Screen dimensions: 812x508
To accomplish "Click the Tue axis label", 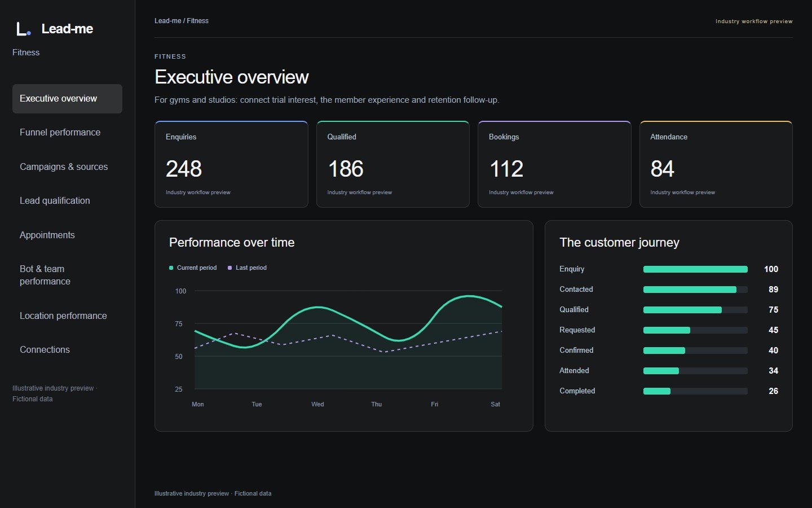I will pos(257,405).
